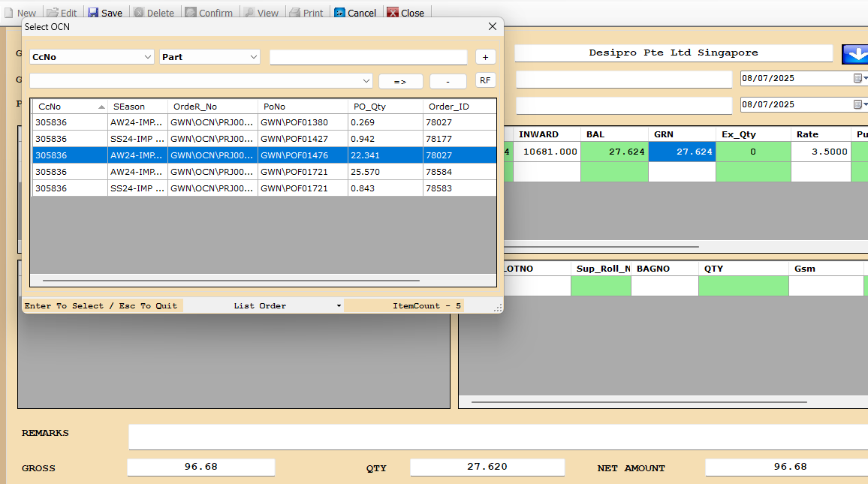This screenshot has height=484, width=868.
Task: Click the filter search text field
Action: (x=368, y=57)
